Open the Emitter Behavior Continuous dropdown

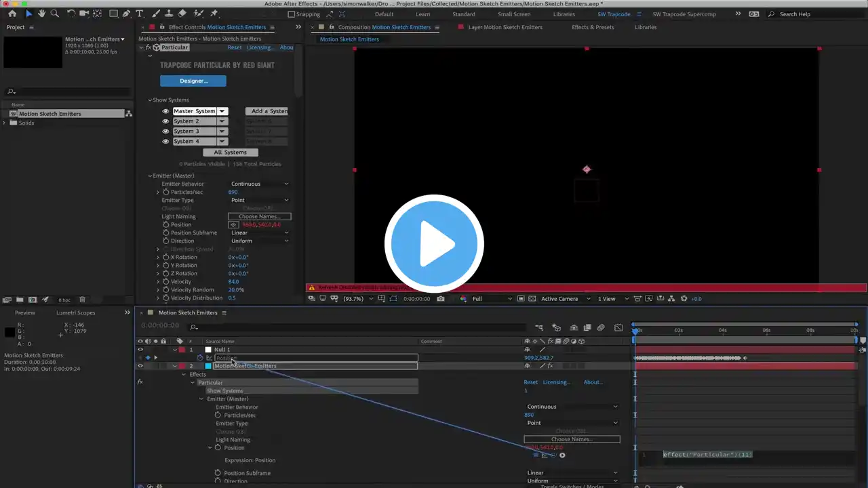click(260, 184)
